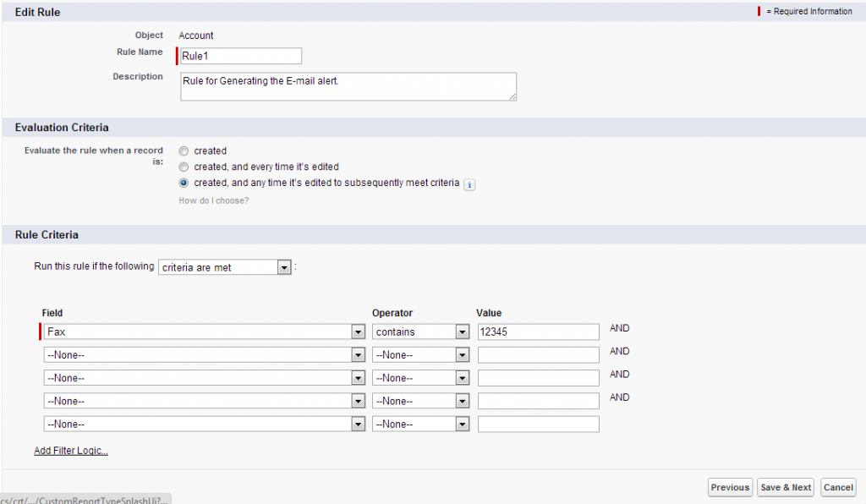The image size is (866, 504).
Task: Click the Save & Next button
Action: point(785,487)
